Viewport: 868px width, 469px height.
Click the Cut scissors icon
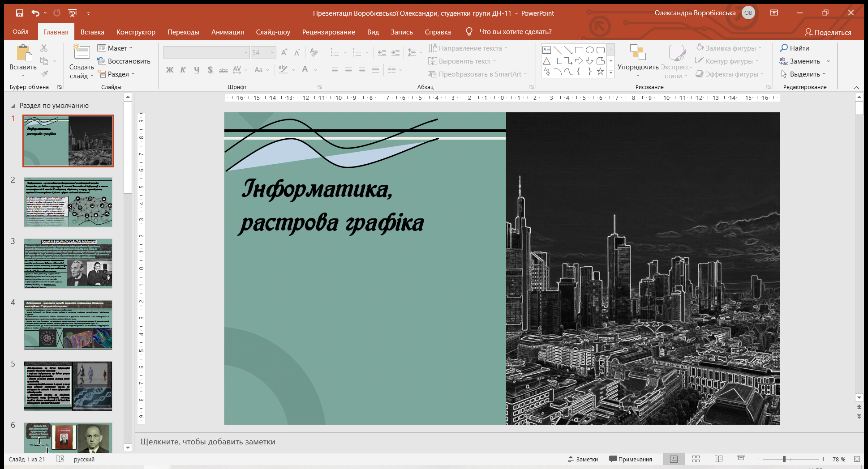44,48
